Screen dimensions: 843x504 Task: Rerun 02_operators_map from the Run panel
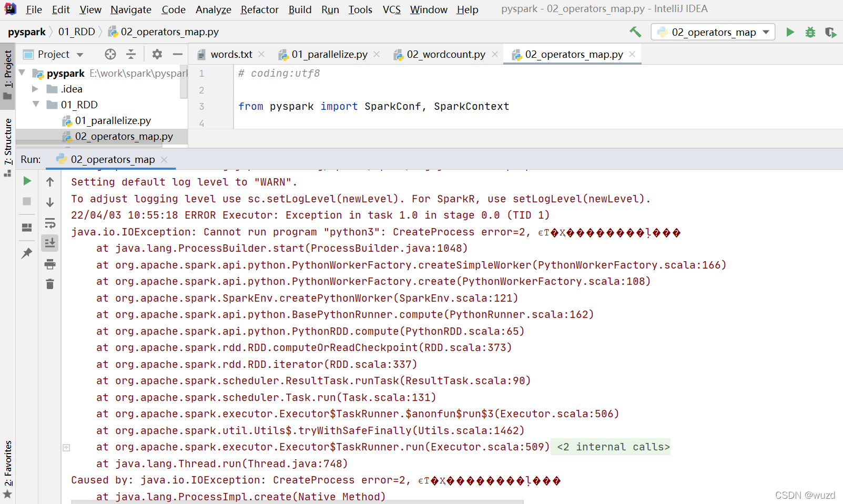26,181
